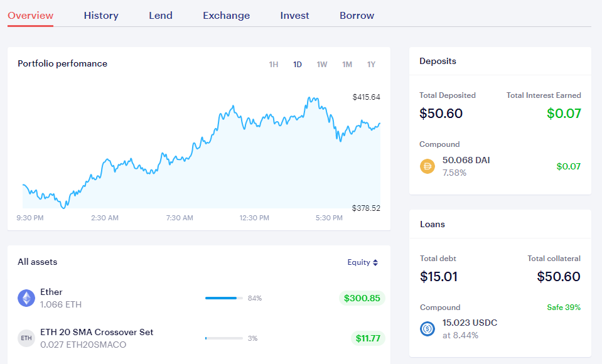Click the Equity sort arrows icon
The image size is (602, 364).
(x=375, y=262)
